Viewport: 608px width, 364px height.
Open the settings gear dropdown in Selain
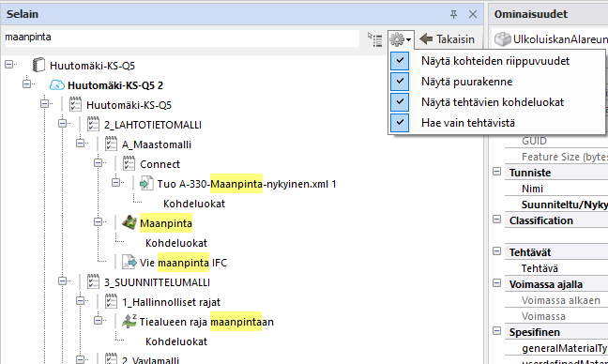(x=401, y=39)
